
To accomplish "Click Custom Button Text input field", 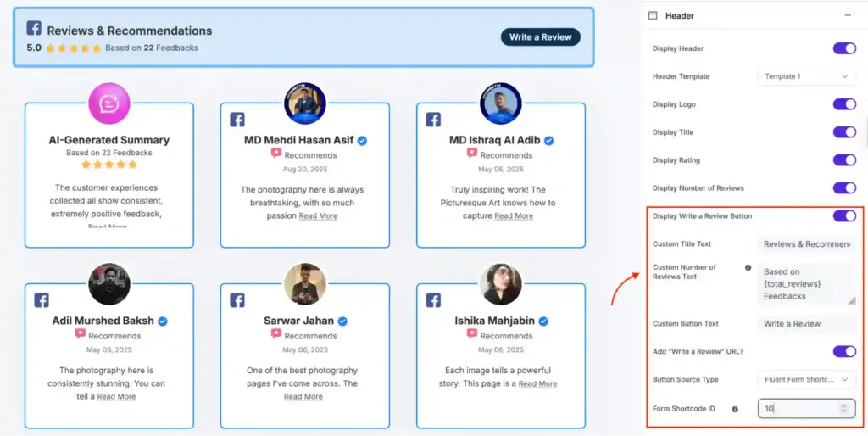I will (807, 323).
